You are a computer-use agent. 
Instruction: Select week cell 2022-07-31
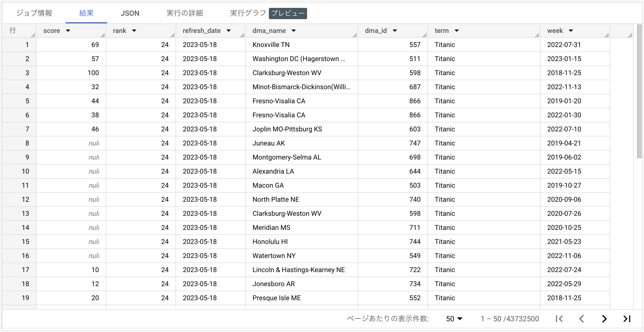pos(575,45)
